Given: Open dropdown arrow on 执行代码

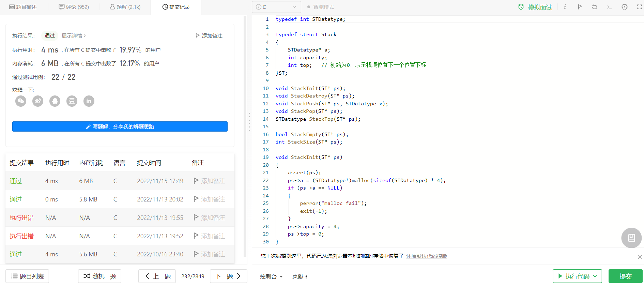Looking at the screenshot, I should 595,276.
